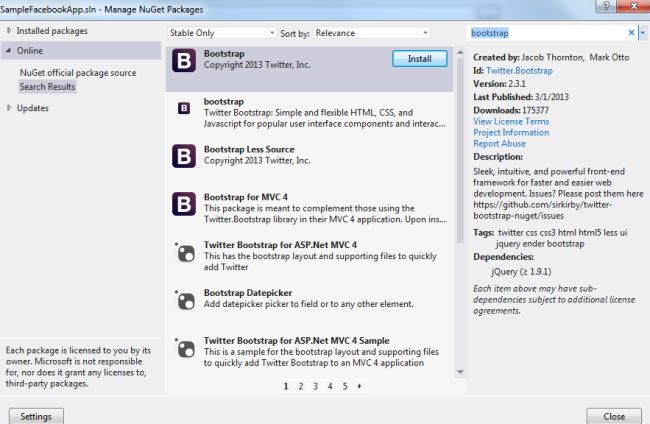Click the Twitter Bootstrap for ASP.Net MVC 4 icon

[185, 252]
